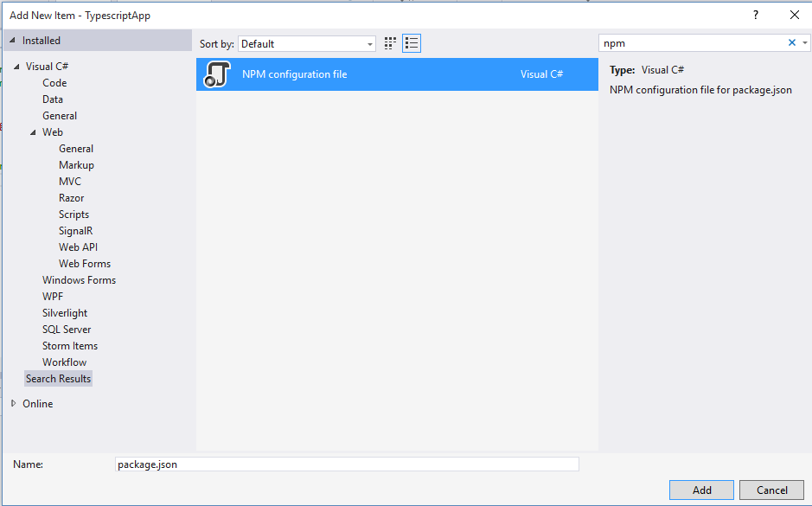Image resolution: width=812 pixels, height=506 pixels.
Task: Switch to small icons grid view
Action: (x=390, y=43)
